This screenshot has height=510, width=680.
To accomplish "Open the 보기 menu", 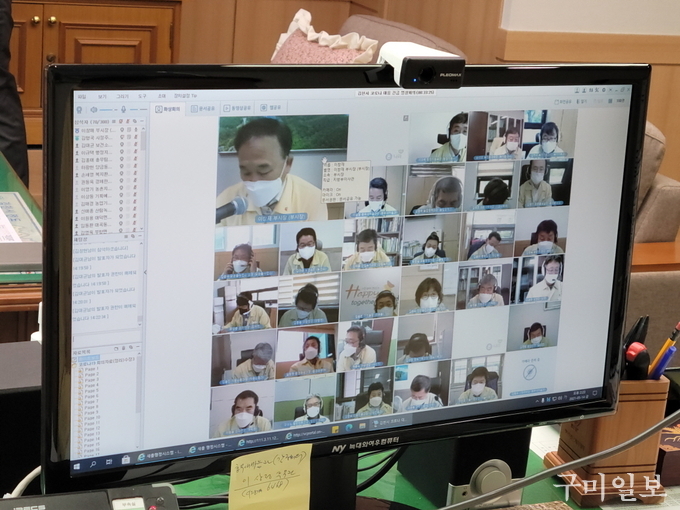I will 102,96.
